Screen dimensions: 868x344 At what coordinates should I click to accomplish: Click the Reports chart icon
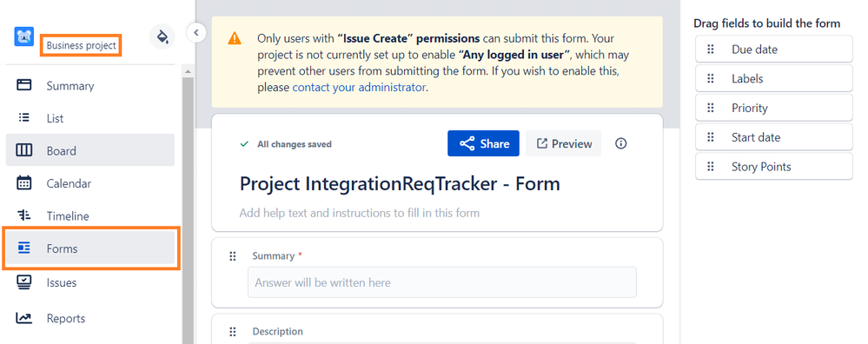[x=23, y=318]
